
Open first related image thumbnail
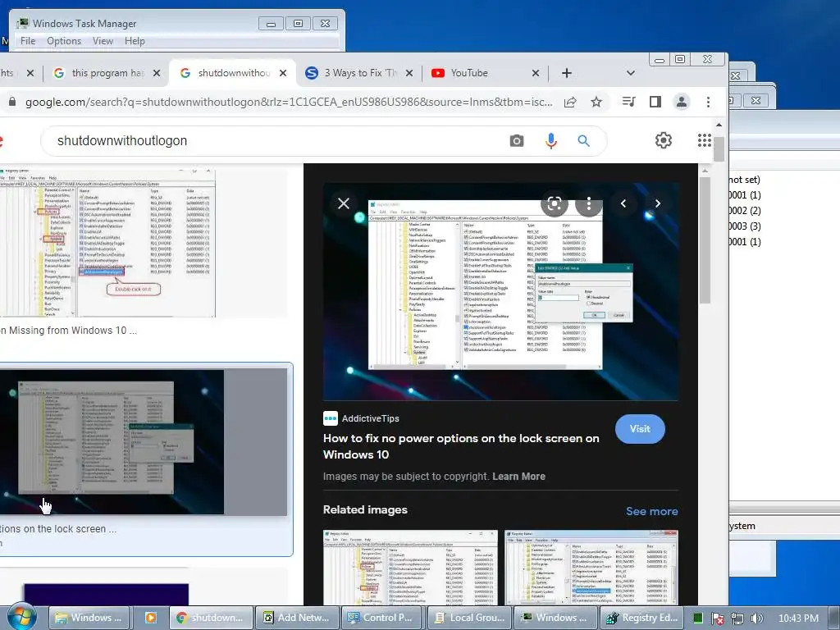[x=410, y=568]
